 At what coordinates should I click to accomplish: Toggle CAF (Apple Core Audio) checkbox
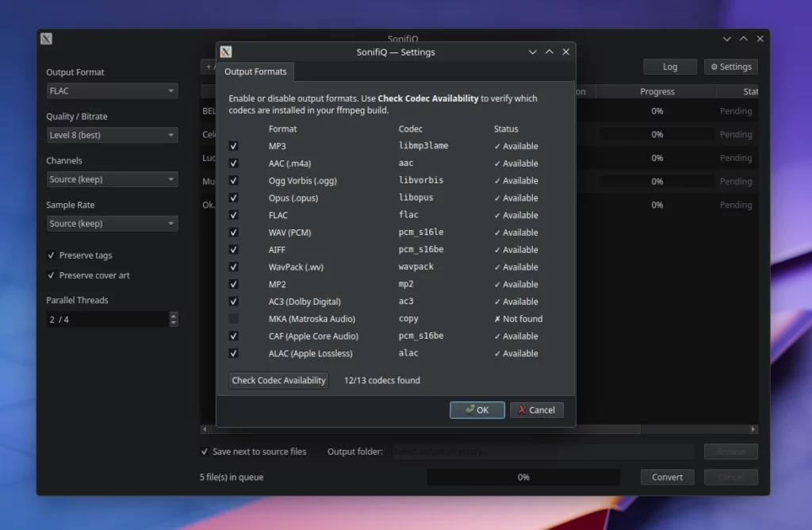tap(234, 336)
